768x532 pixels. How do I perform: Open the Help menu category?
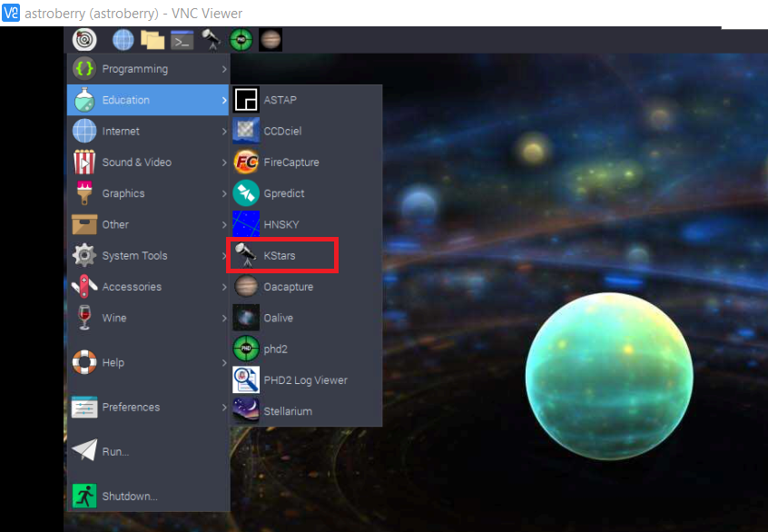[148, 362]
